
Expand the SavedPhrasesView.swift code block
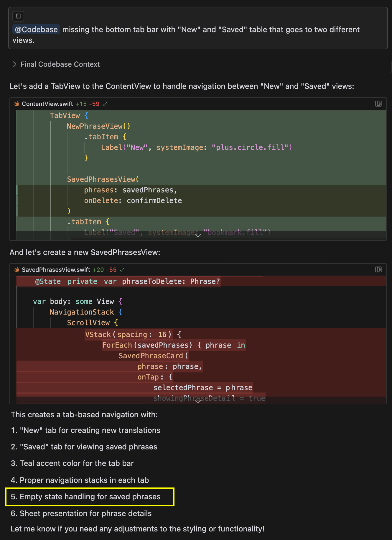198,401
